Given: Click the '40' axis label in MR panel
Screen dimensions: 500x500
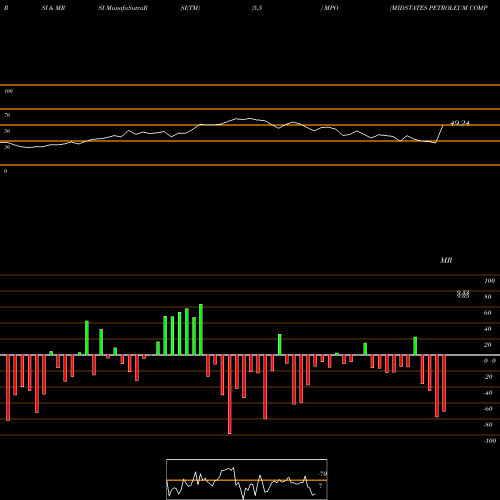Looking at the screenshot, I should [488, 329].
